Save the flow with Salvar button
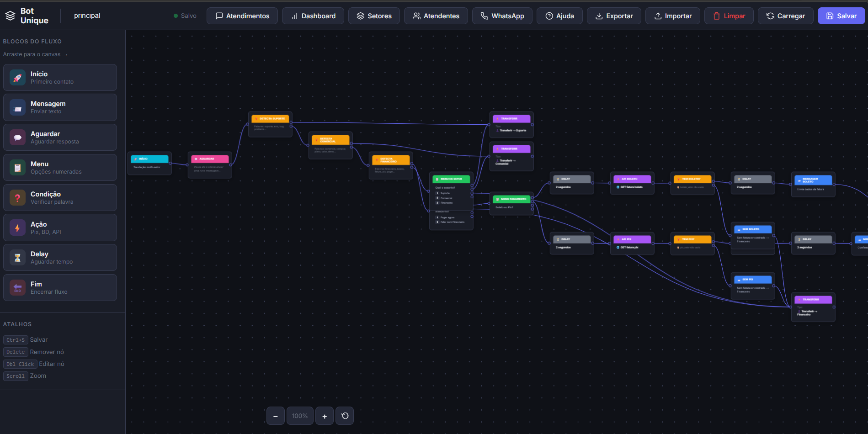This screenshot has width=868, height=434. point(841,16)
